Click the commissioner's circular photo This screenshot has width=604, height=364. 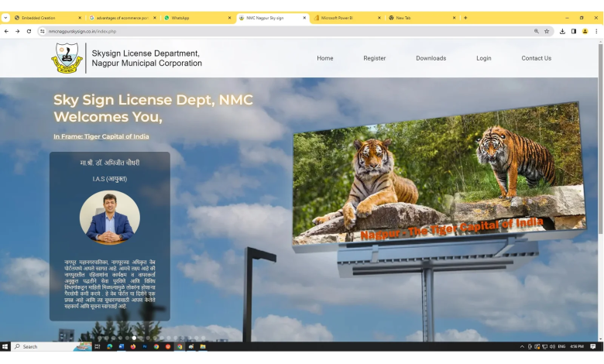click(110, 218)
